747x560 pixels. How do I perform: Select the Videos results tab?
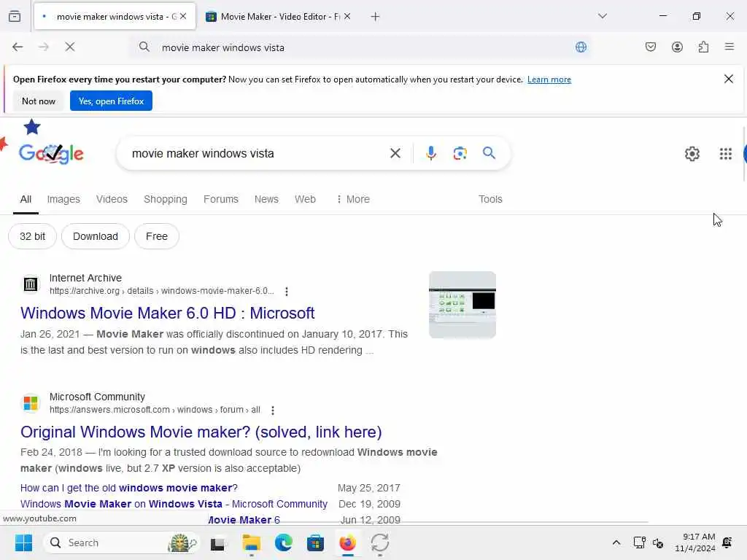point(112,199)
